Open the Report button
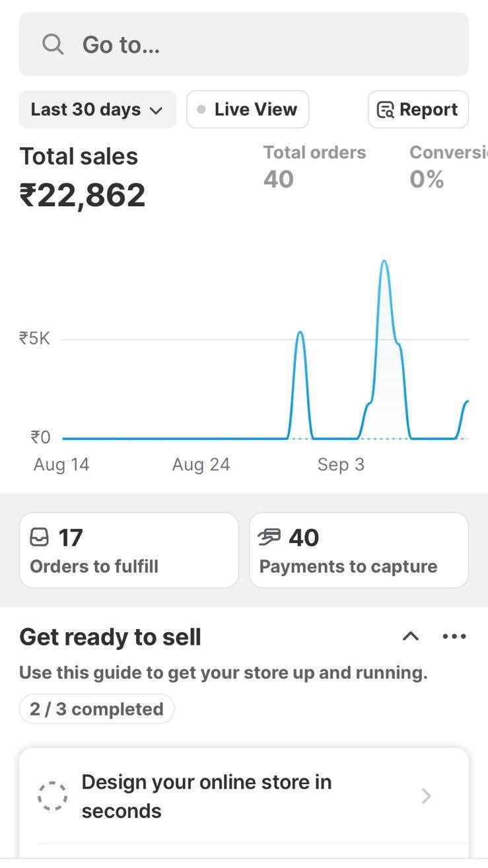This screenshot has height=868, width=488. click(x=418, y=110)
